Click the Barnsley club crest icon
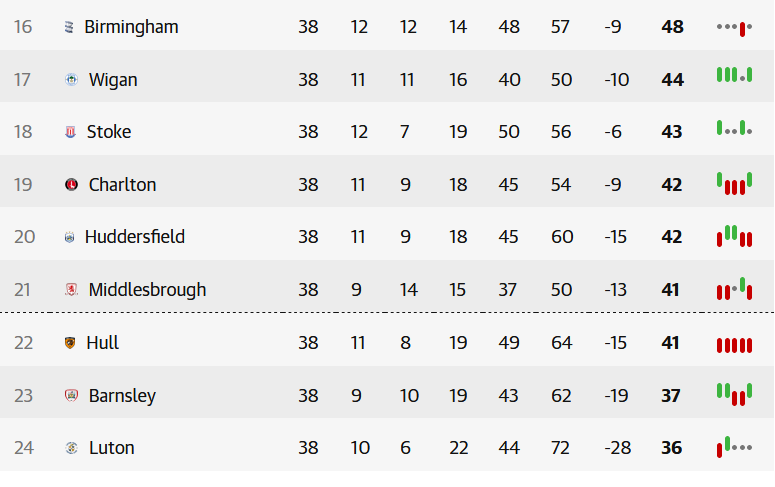 (x=71, y=396)
